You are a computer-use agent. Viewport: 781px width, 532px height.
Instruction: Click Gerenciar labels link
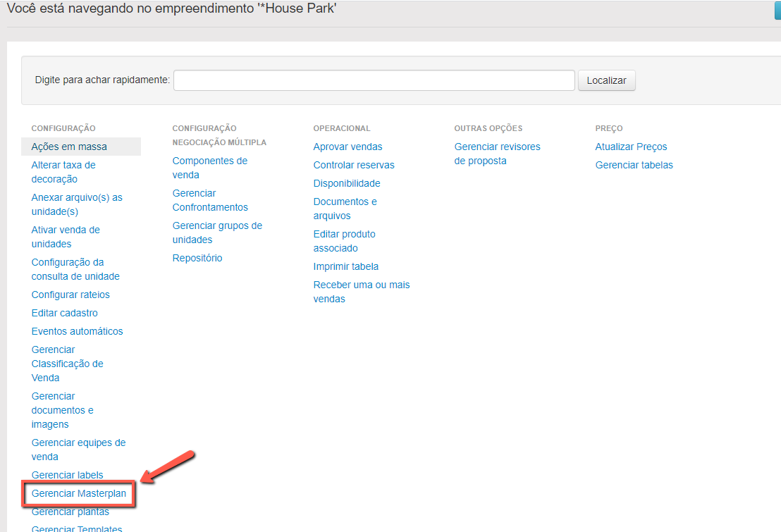[x=67, y=475]
